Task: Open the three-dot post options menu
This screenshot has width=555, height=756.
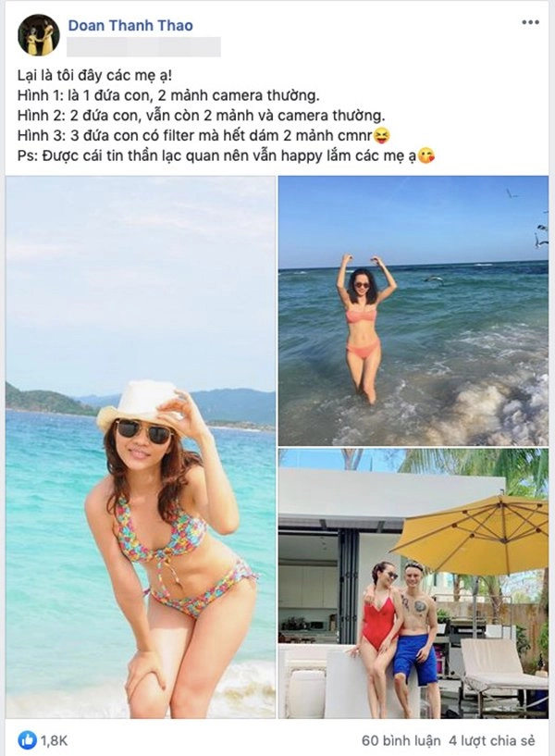Action: (530, 22)
